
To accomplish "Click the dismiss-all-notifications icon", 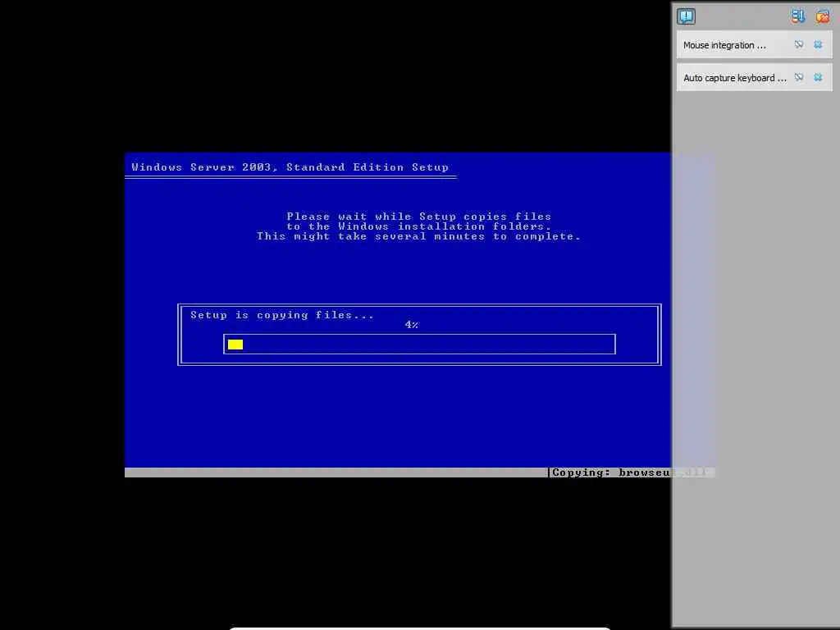I will click(822, 16).
